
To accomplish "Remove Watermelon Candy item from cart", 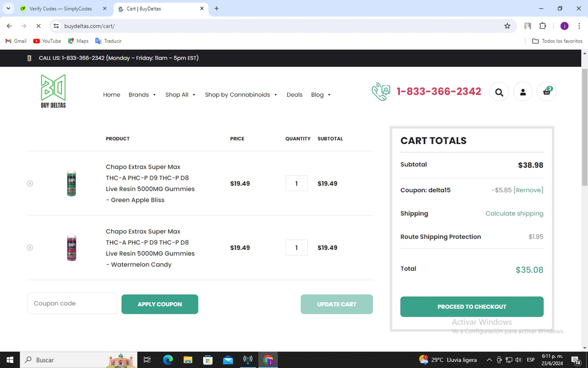I will (x=30, y=248).
